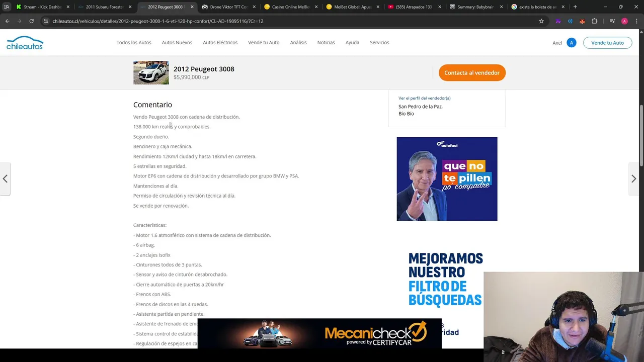
Task: Open the MetaMask fox extension
Action: coord(582,21)
